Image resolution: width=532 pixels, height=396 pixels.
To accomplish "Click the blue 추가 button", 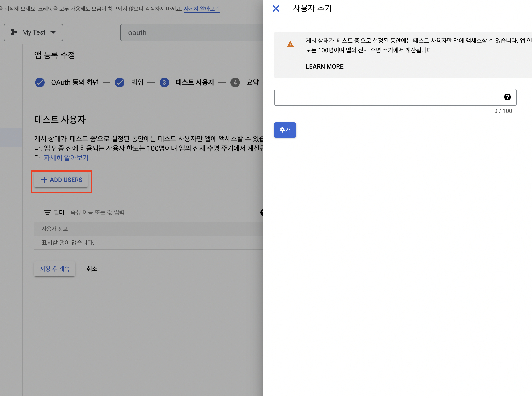I will tap(285, 130).
